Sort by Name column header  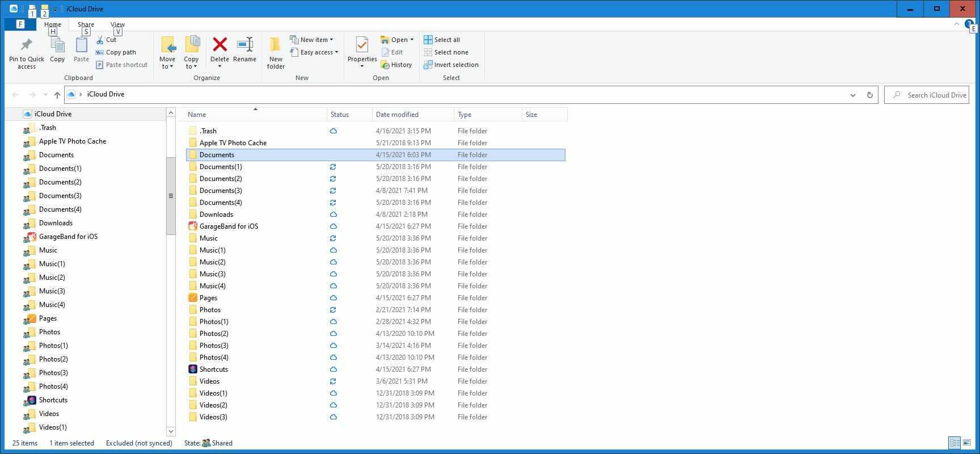pos(256,115)
